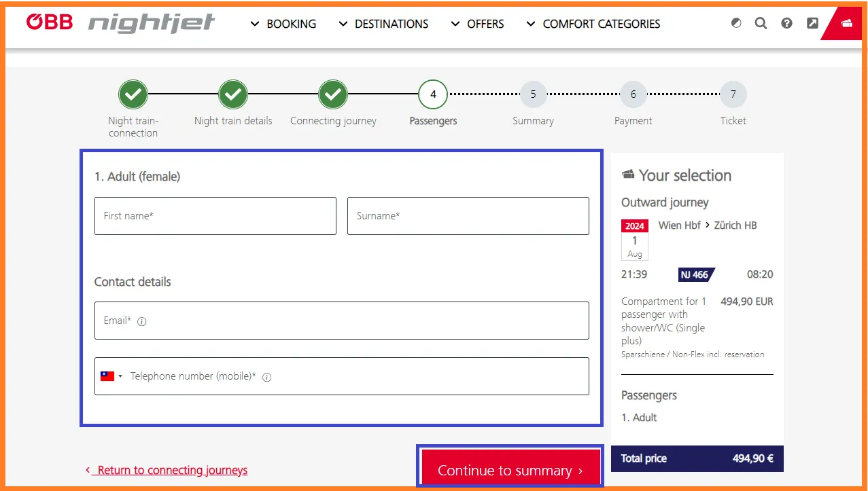Expand the DESTINATIONS dropdown
Image resolution: width=868 pixels, height=491 pixels.
(391, 24)
